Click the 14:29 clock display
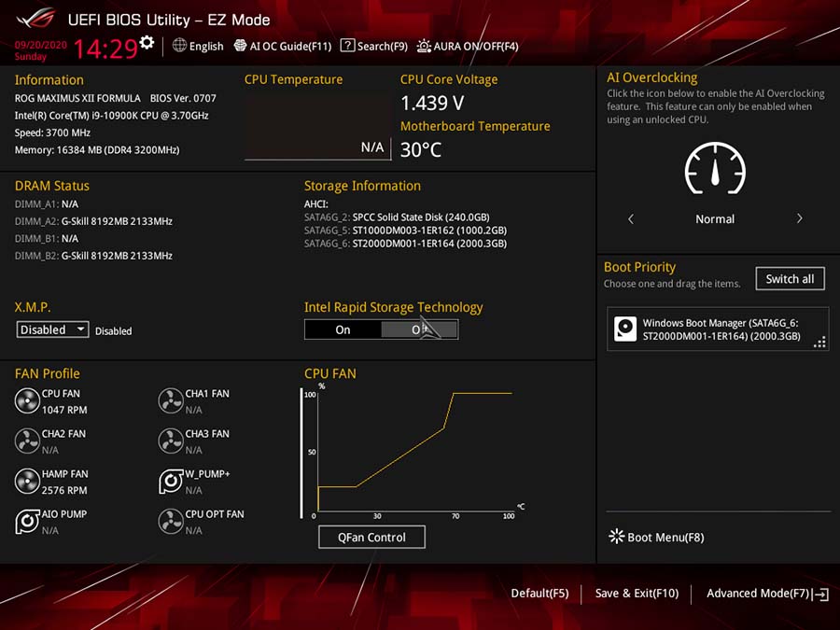 coord(105,49)
